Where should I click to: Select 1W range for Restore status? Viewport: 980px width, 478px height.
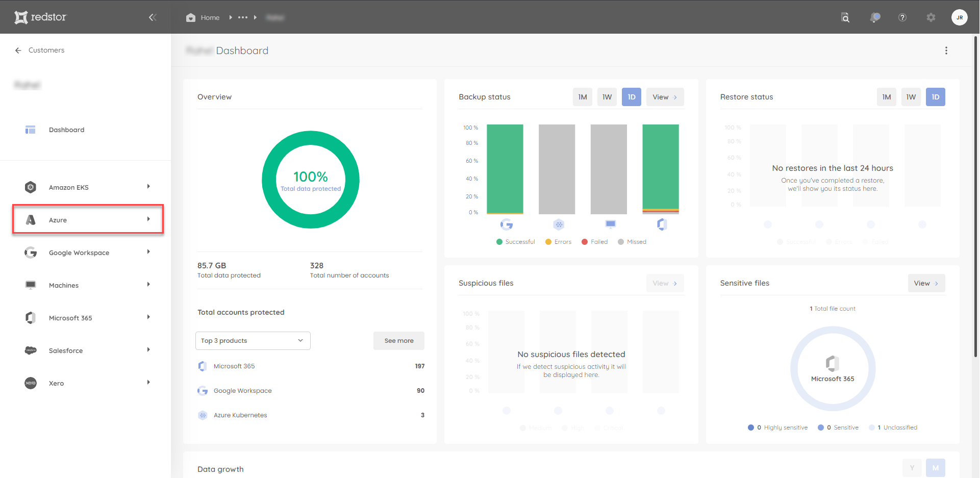911,97
